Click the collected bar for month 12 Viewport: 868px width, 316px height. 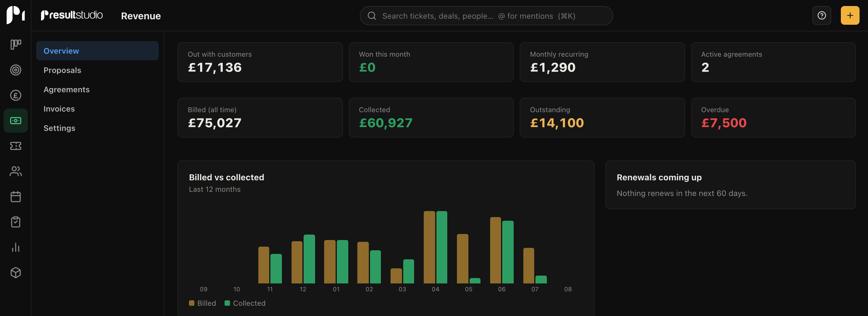[309, 259]
